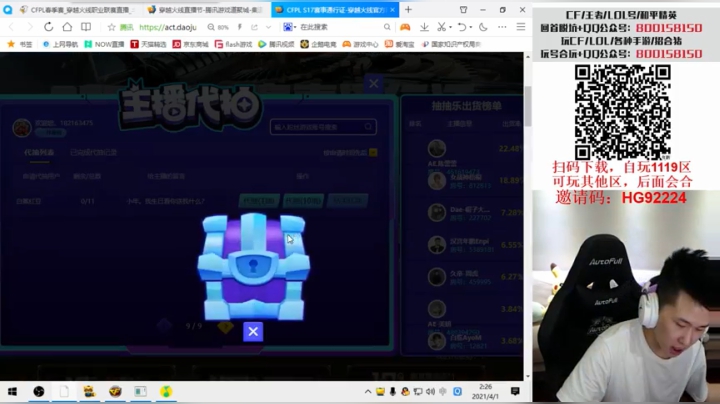
Task: Click the 代抽(1抽) button
Action: click(x=259, y=201)
